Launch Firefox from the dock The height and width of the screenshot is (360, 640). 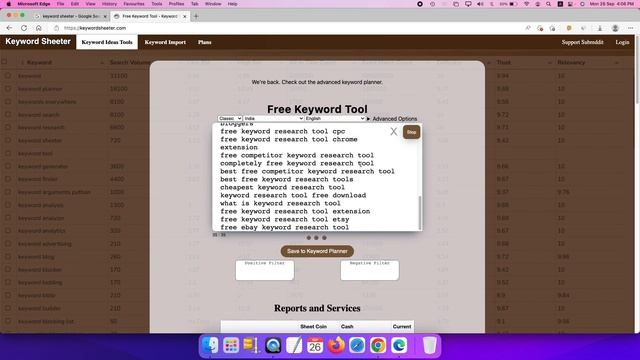(336, 345)
